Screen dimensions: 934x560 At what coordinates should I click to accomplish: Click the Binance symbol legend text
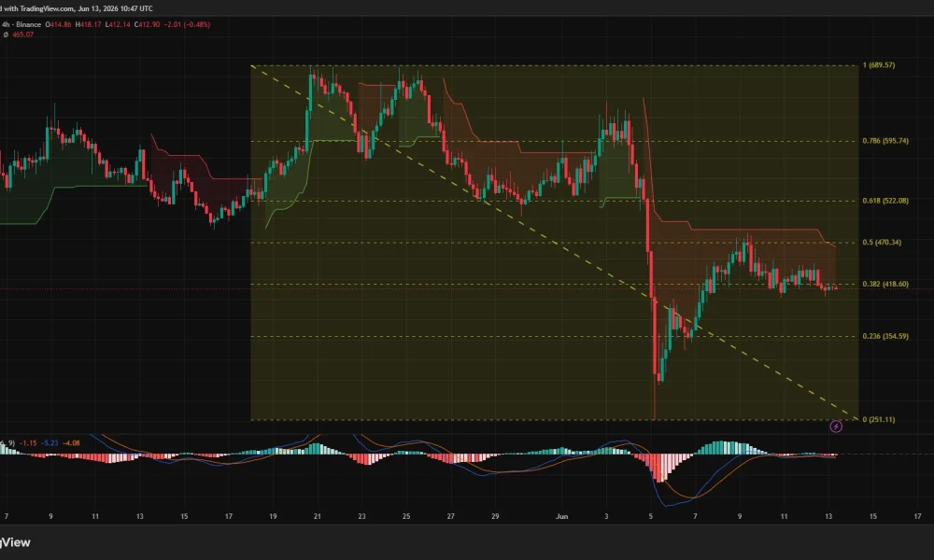(x=21, y=24)
